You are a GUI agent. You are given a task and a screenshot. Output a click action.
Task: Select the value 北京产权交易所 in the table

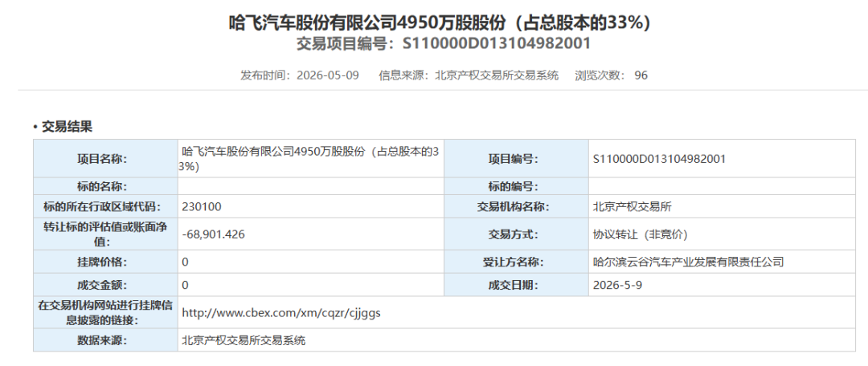tap(633, 207)
